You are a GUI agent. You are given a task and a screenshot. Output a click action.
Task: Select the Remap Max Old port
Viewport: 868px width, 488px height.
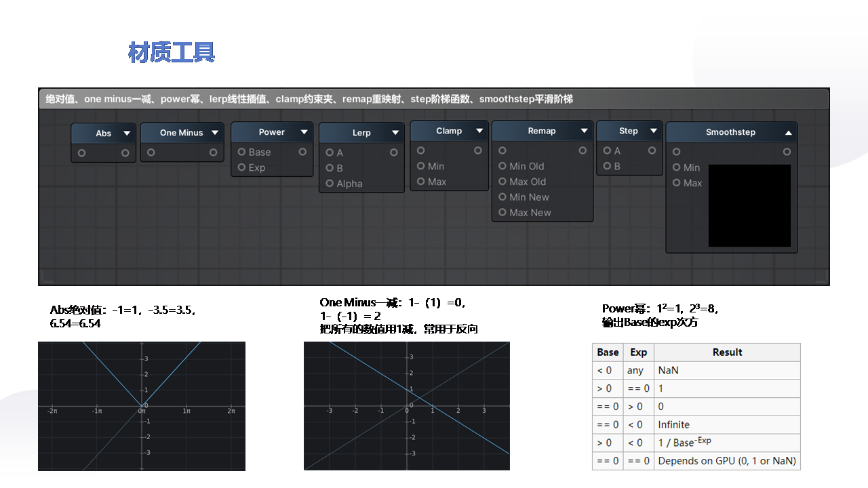502,182
